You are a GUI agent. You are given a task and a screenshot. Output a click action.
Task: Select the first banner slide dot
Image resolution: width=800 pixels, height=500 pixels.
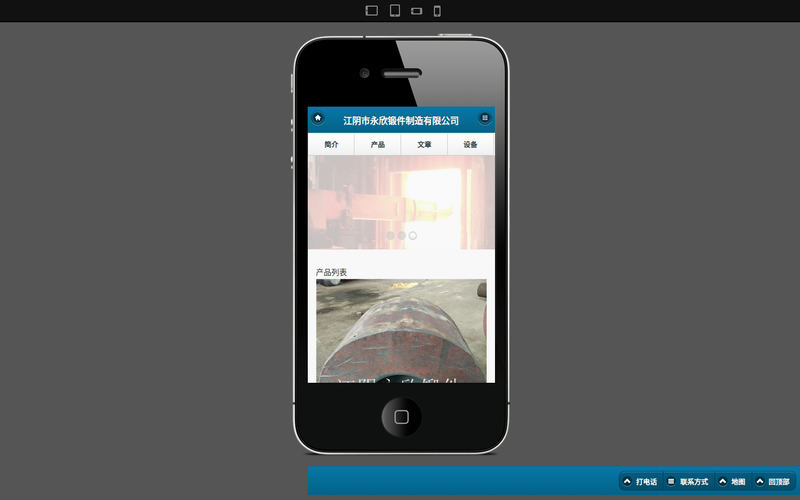390,236
